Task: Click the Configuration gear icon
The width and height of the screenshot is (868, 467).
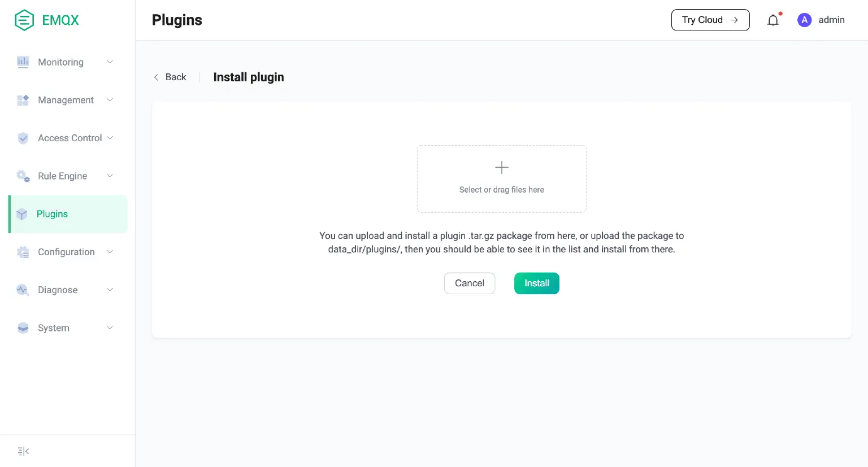Action: [23, 252]
